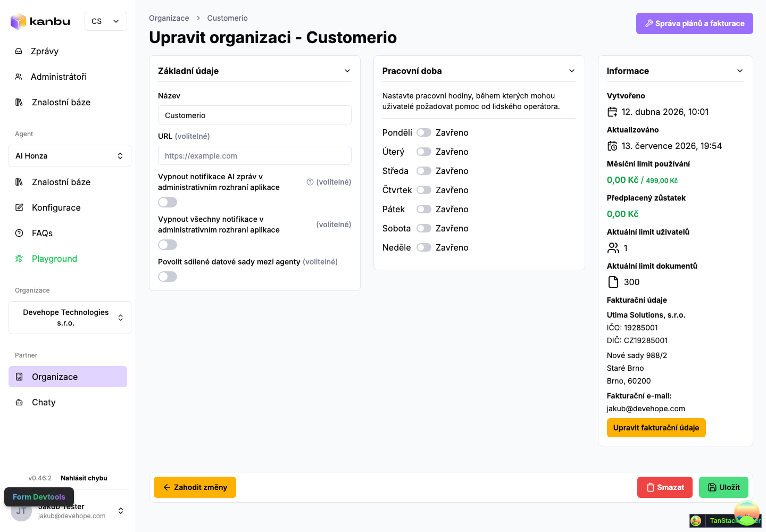This screenshot has height=532, width=766.
Task: Enable Pondělí working hours toggle
Action: [424, 132]
